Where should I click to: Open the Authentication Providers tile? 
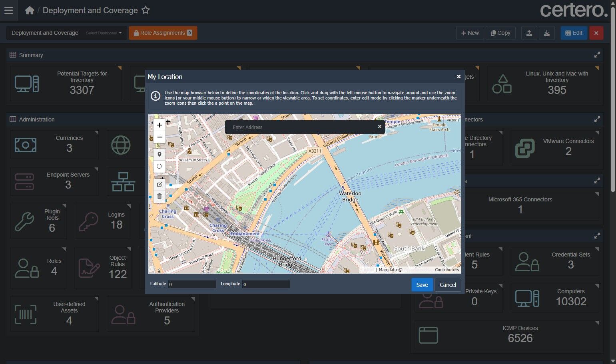pyautogui.click(x=151, y=314)
